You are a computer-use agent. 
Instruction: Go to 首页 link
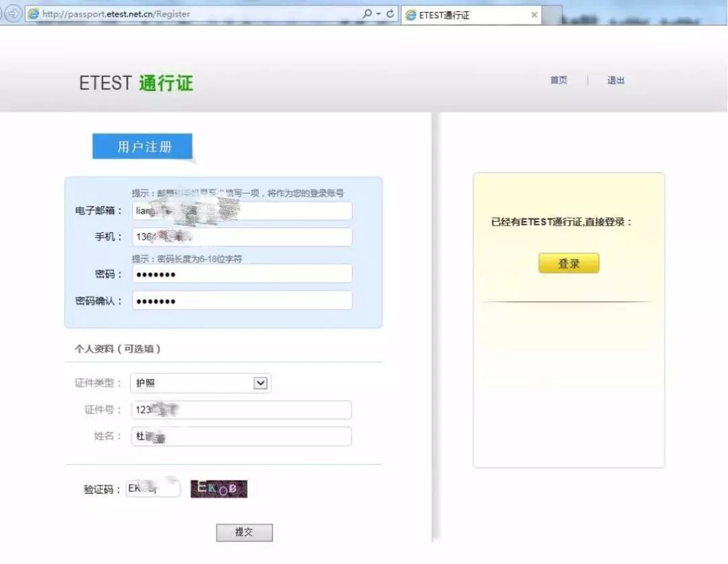click(559, 80)
